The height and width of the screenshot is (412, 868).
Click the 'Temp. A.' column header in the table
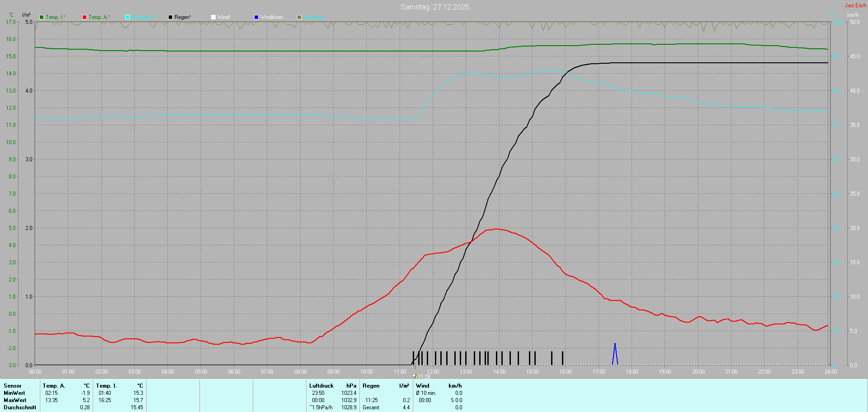coord(54,386)
